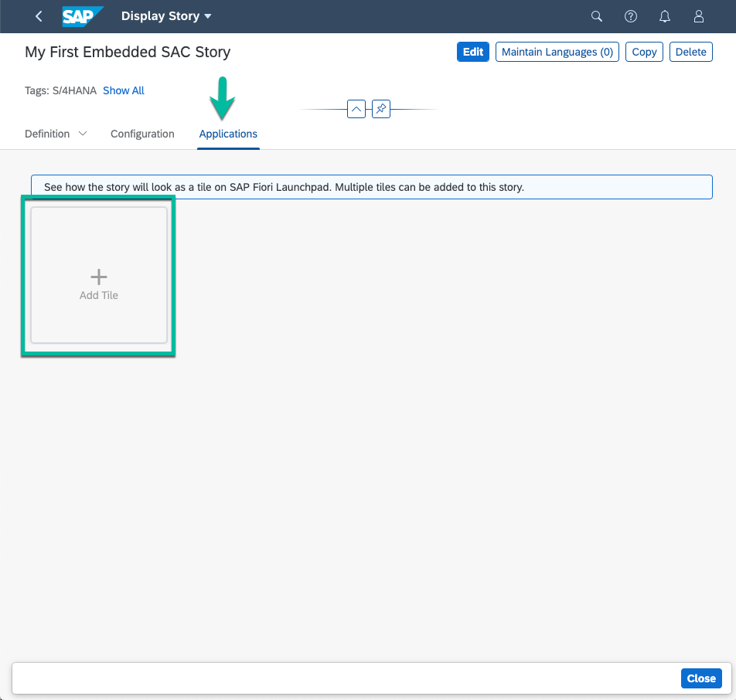Select the Applications tab
Screen dimensions: 736x700
point(228,134)
